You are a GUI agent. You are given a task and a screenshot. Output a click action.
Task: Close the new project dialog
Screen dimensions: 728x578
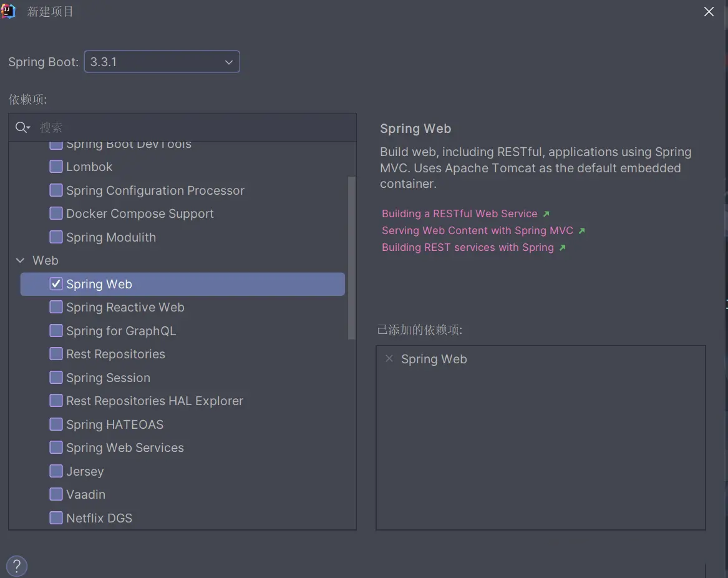point(709,12)
